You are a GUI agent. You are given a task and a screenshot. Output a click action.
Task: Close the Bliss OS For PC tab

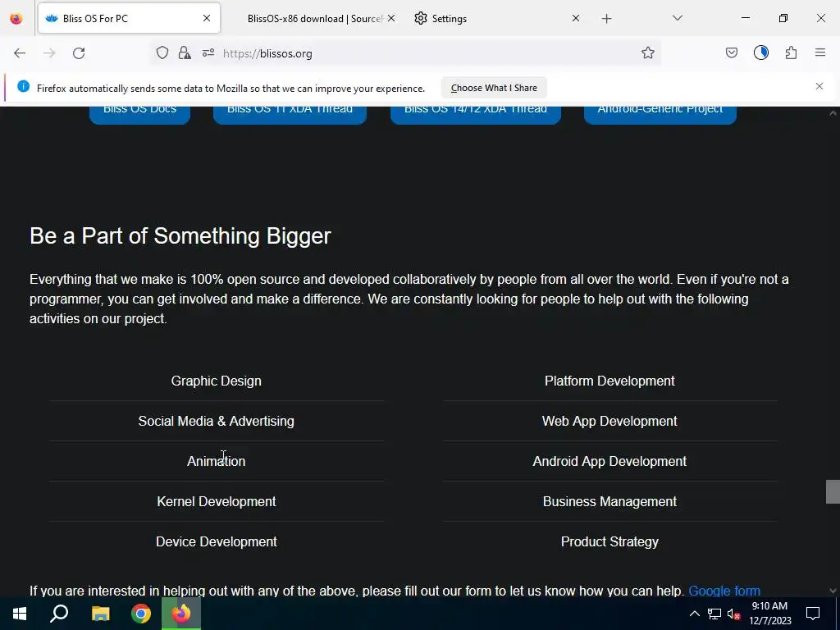pyautogui.click(x=207, y=19)
